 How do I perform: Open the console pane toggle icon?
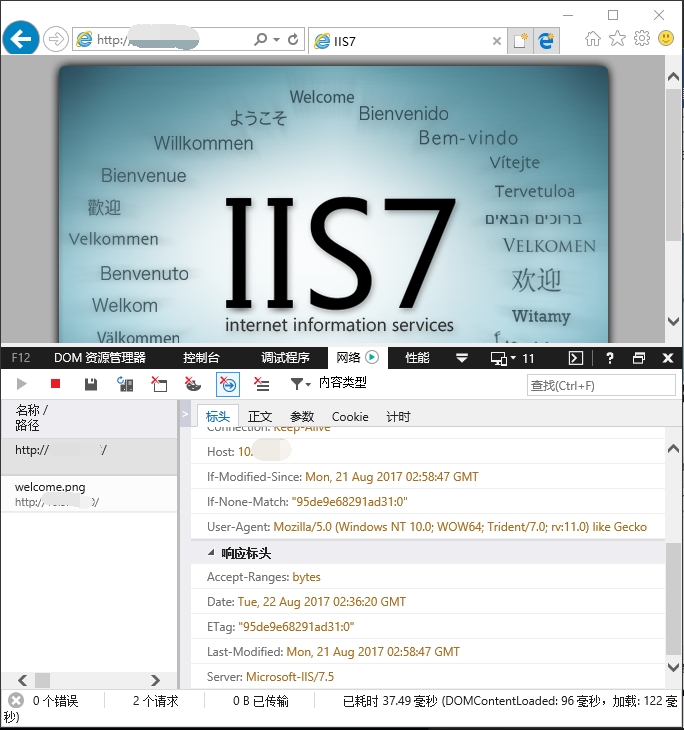pyautogui.click(x=576, y=358)
